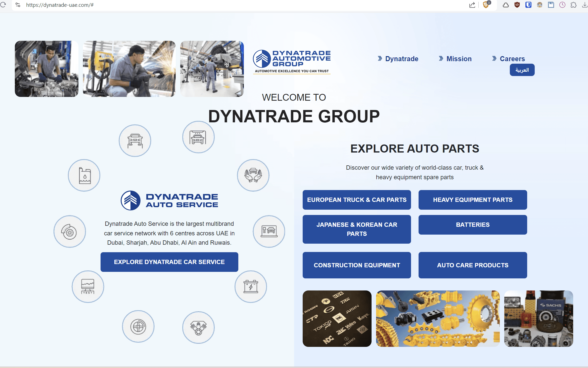Select Construction Equipment button
The height and width of the screenshot is (368, 588).
pos(357,265)
